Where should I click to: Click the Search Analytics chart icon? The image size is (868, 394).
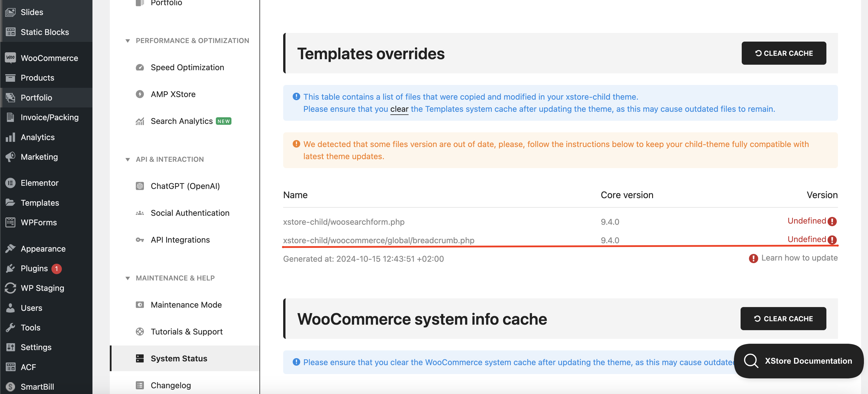140,121
